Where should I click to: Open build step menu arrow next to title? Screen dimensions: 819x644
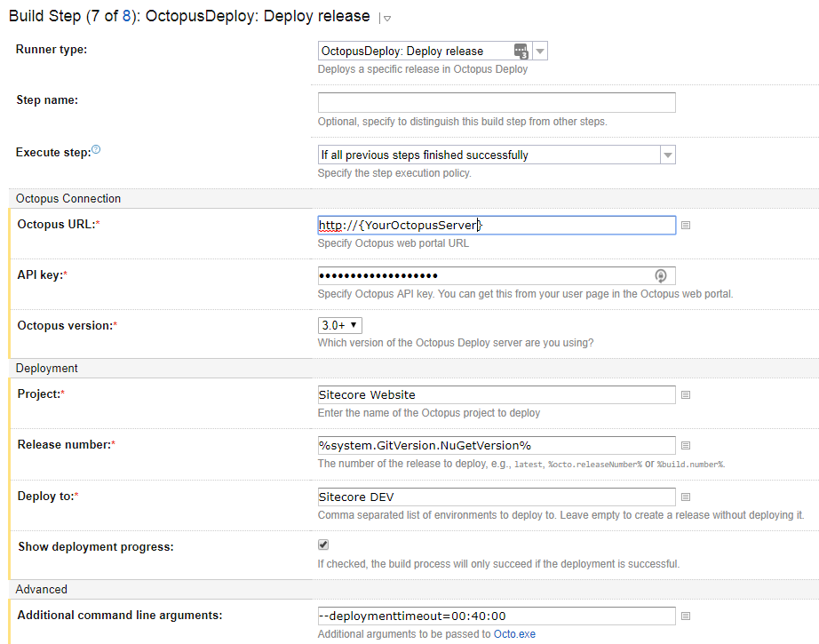387,19
